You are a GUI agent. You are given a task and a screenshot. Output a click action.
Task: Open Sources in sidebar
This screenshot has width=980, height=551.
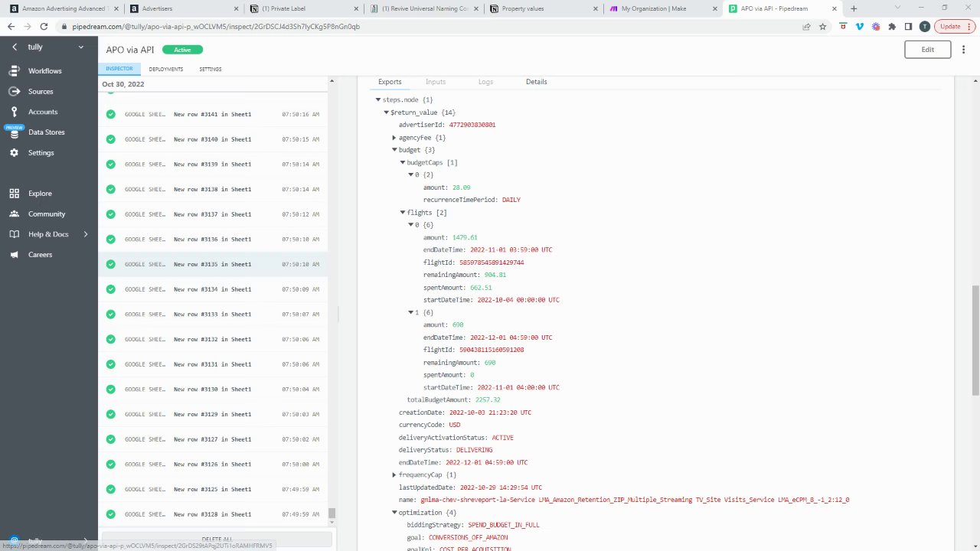click(x=41, y=91)
